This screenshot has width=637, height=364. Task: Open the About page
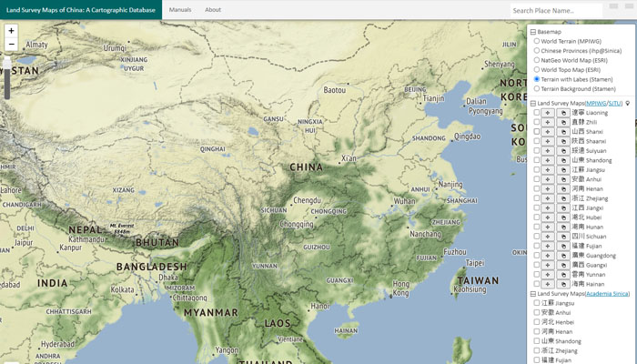point(213,10)
